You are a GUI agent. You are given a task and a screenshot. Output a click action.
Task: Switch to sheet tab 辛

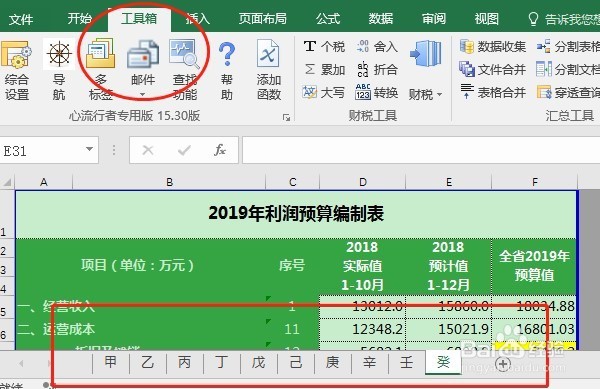tap(370, 362)
